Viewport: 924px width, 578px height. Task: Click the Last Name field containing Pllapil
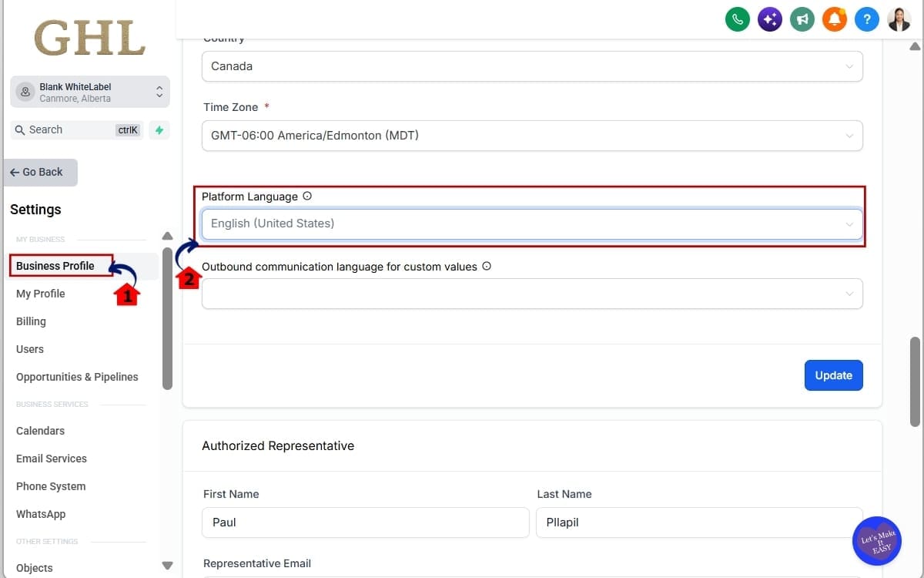pos(699,523)
